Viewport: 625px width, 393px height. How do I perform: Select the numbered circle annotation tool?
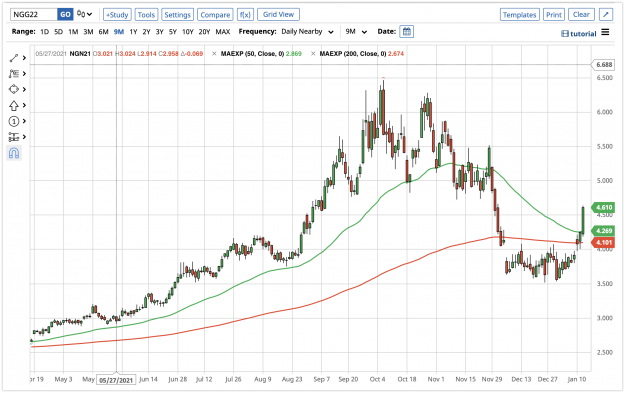click(14, 121)
